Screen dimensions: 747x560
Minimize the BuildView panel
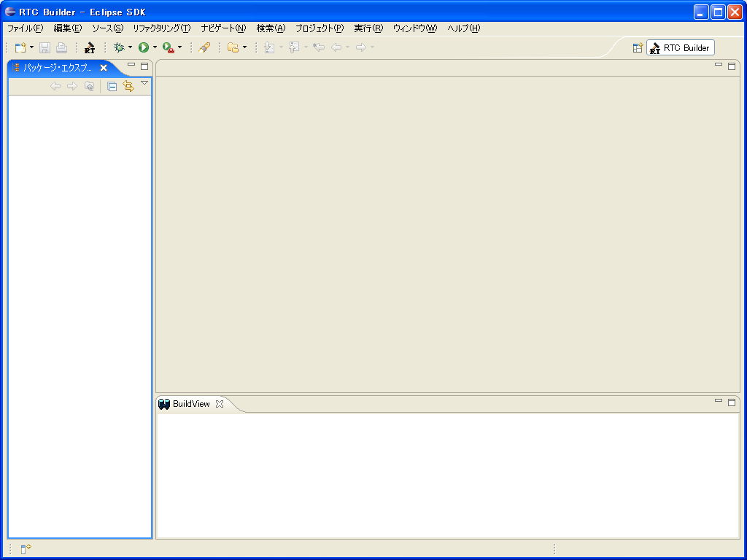[x=718, y=400]
